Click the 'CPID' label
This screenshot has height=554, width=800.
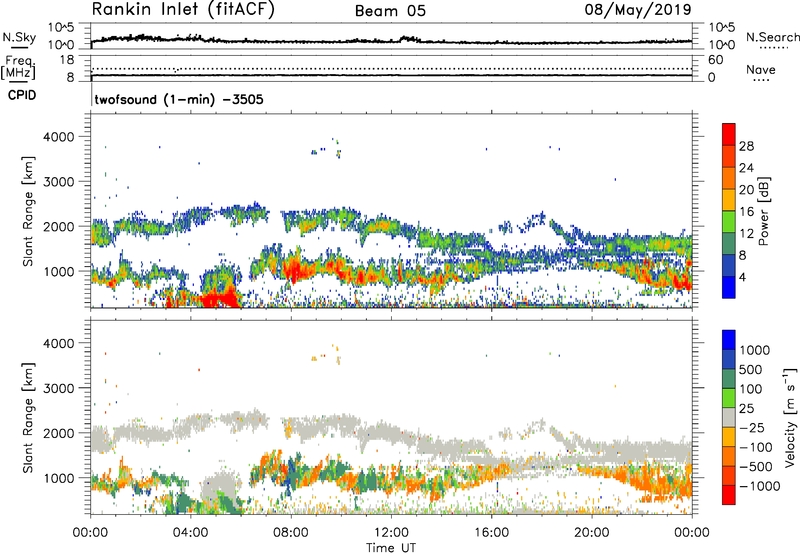21,95
